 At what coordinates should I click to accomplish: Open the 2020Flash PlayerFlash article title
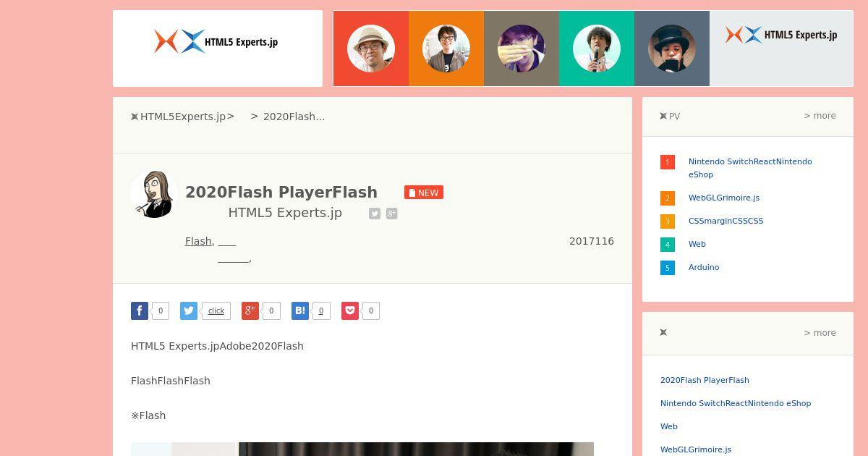(281, 192)
